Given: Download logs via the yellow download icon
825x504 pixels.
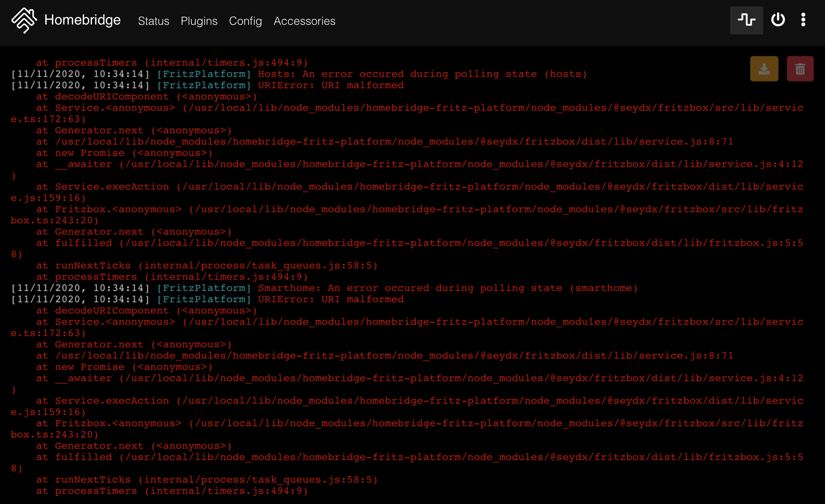Looking at the screenshot, I should 764,68.
